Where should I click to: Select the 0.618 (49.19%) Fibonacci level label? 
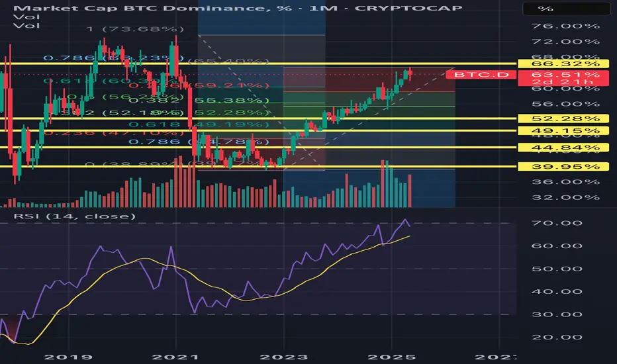(x=199, y=124)
